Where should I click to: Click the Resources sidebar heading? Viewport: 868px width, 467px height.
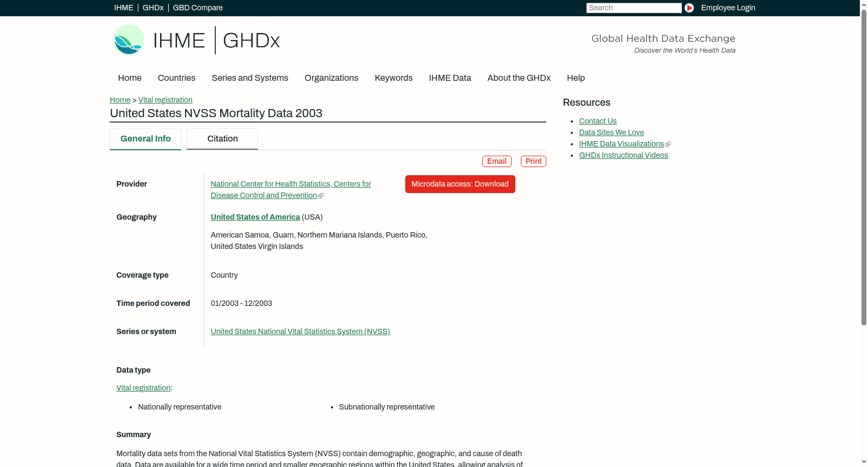point(586,103)
